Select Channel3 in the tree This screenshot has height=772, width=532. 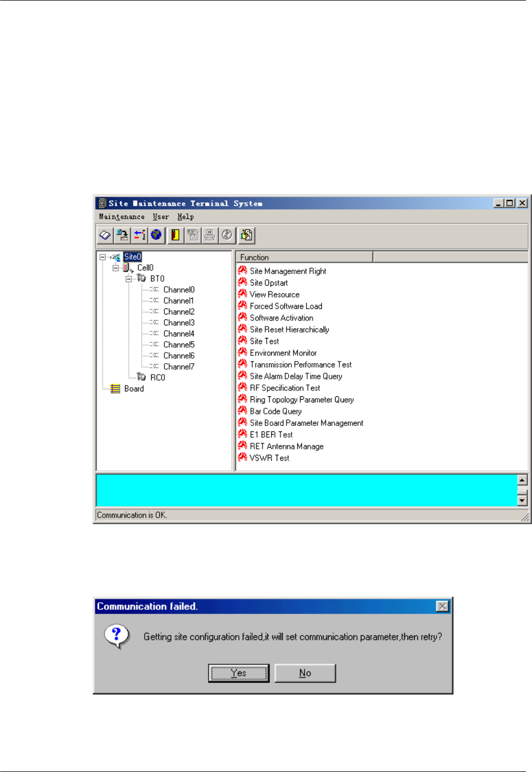(x=179, y=322)
